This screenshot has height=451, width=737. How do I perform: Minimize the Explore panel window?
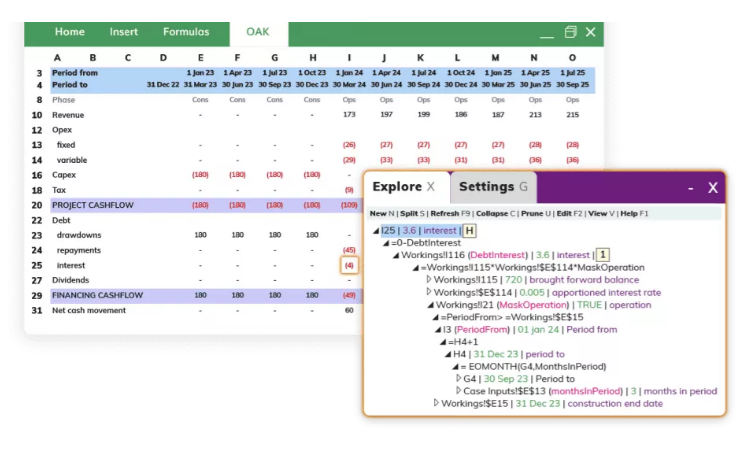pyautogui.click(x=690, y=187)
